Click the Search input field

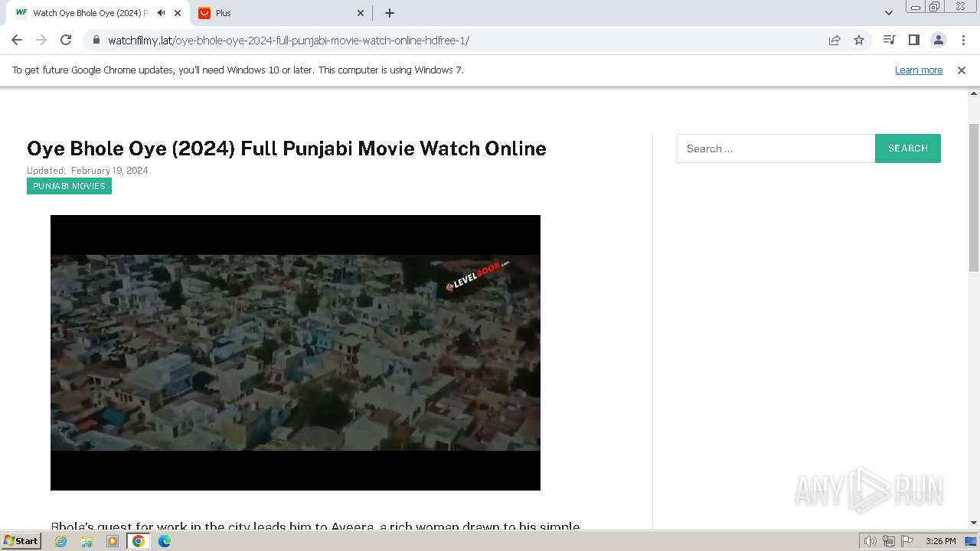point(776,148)
